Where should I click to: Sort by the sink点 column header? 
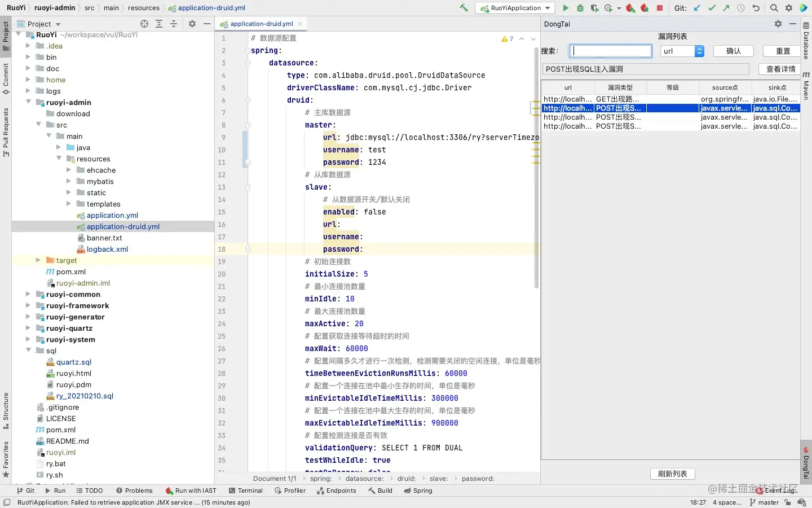[x=777, y=87]
